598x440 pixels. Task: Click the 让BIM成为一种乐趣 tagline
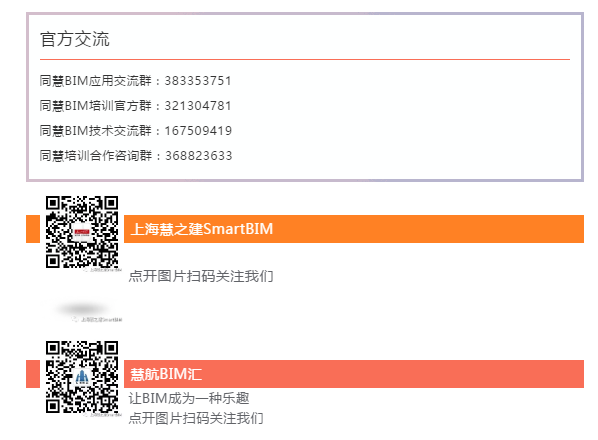(189, 398)
